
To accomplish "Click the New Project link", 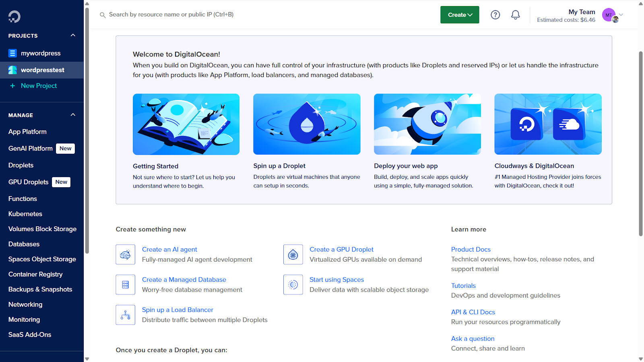I will [39, 86].
